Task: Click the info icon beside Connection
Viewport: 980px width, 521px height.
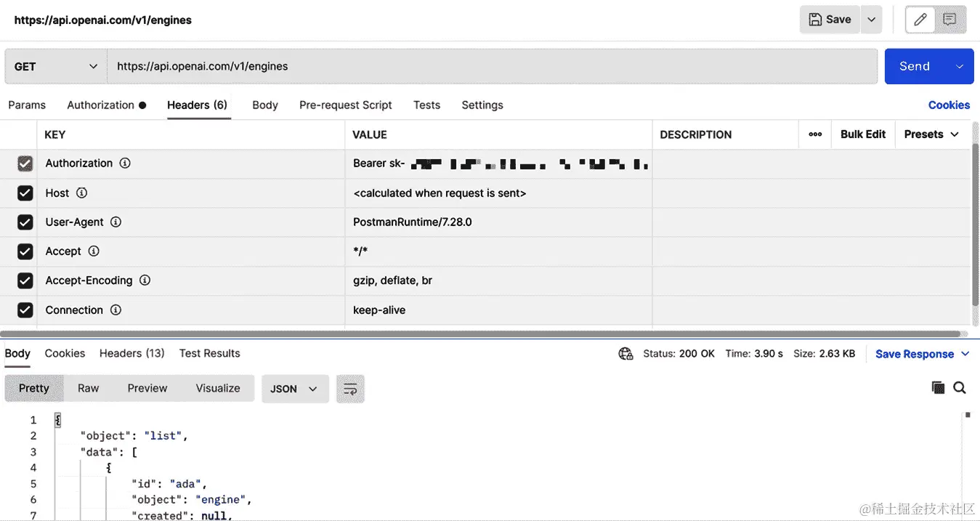Action: (x=116, y=310)
